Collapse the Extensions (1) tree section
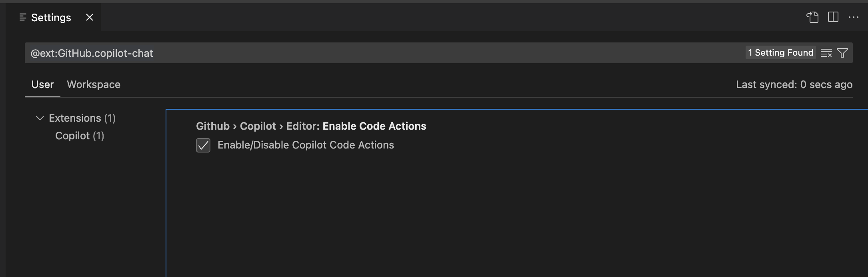This screenshot has width=868, height=277. coord(39,118)
